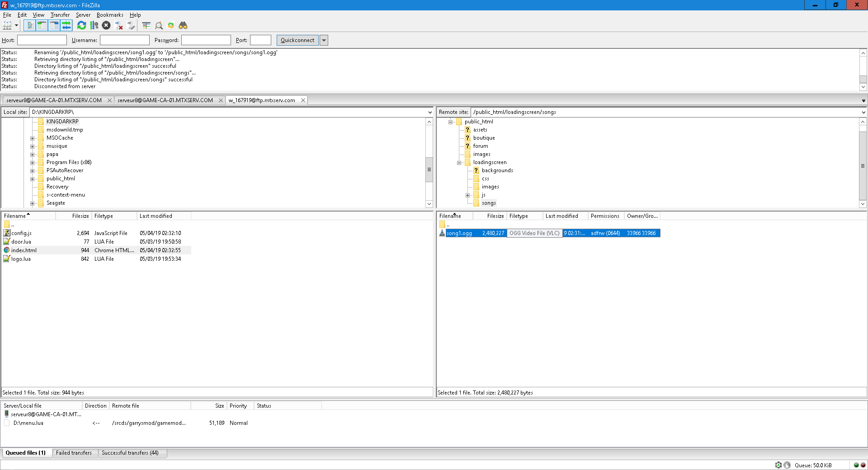Click the Quickconnect button
The image size is (868, 470).
click(297, 40)
